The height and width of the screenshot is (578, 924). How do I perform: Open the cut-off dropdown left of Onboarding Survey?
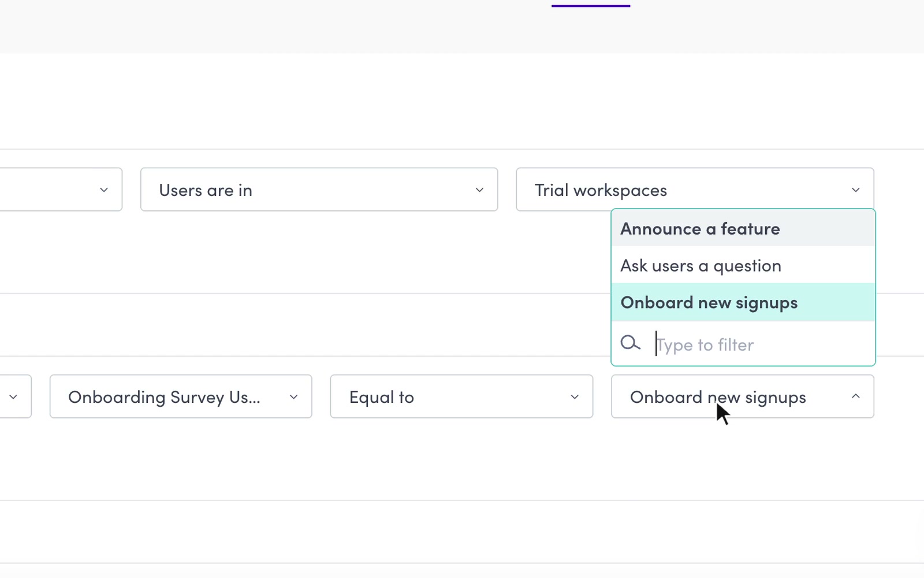[16, 397]
